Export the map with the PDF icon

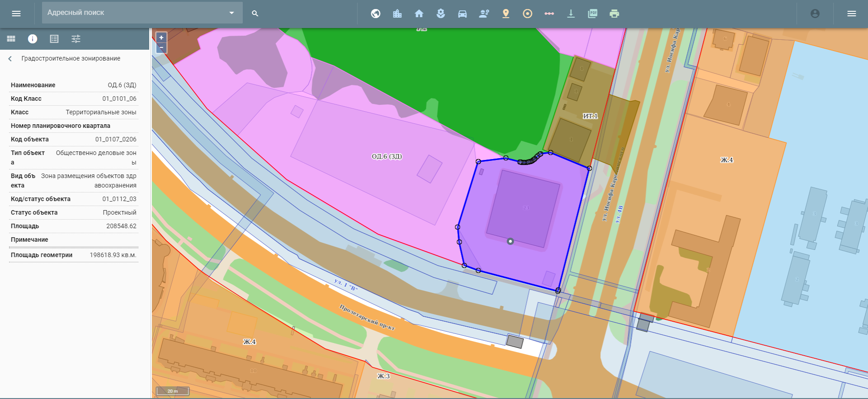pos(592,14)
